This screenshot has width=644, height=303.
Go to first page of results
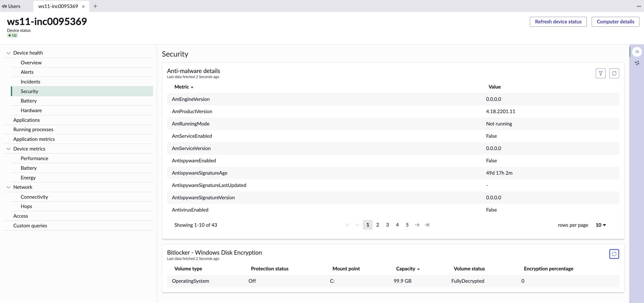click(x=348, y=225)
